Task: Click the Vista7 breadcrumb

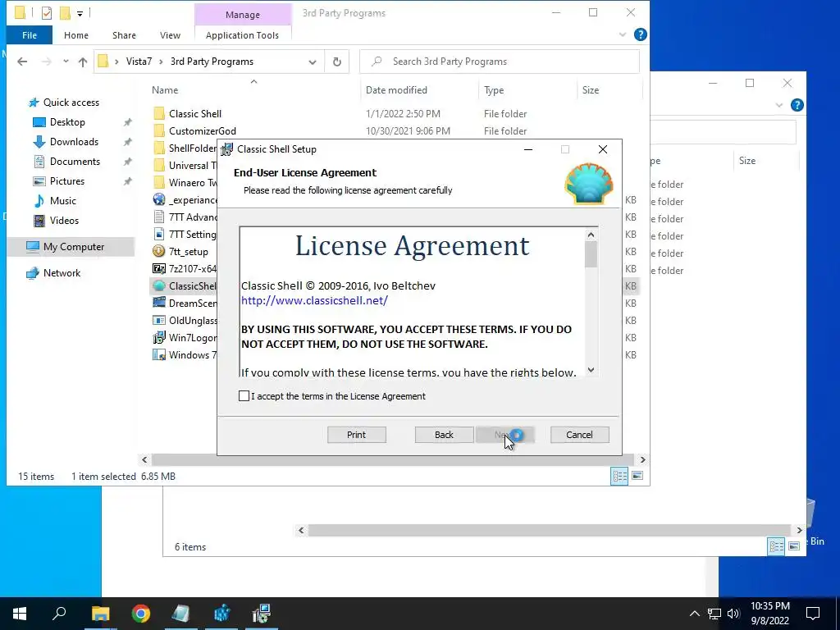Action: 139,62
